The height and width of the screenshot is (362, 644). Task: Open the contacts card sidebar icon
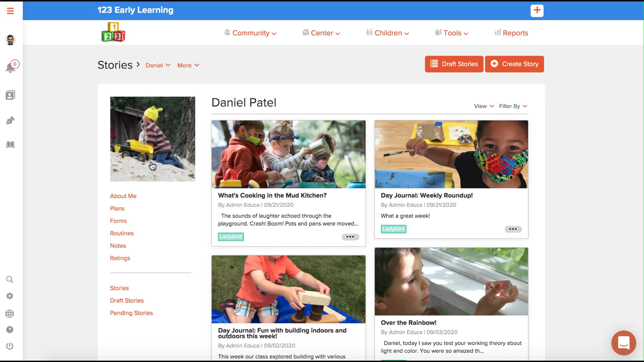[10, 95]
